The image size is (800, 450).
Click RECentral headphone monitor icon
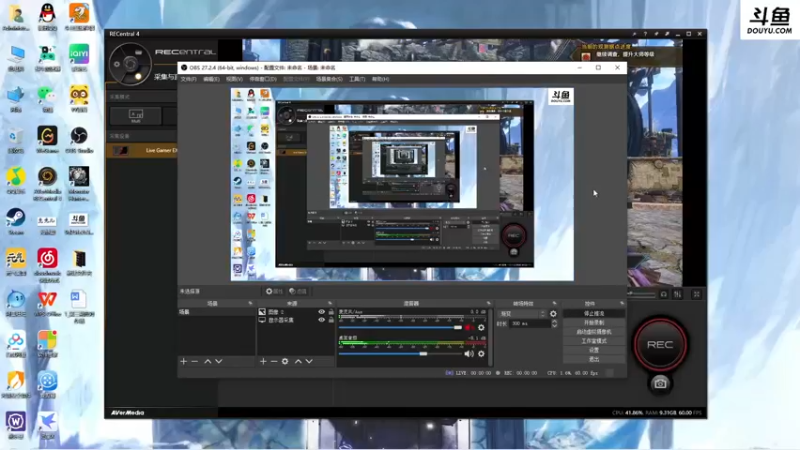(664, 294)
